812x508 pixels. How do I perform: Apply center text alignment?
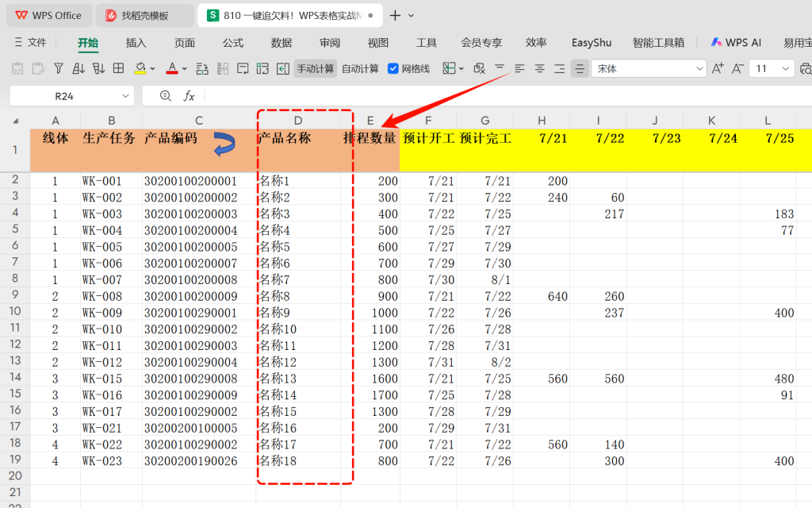[539, 68]
